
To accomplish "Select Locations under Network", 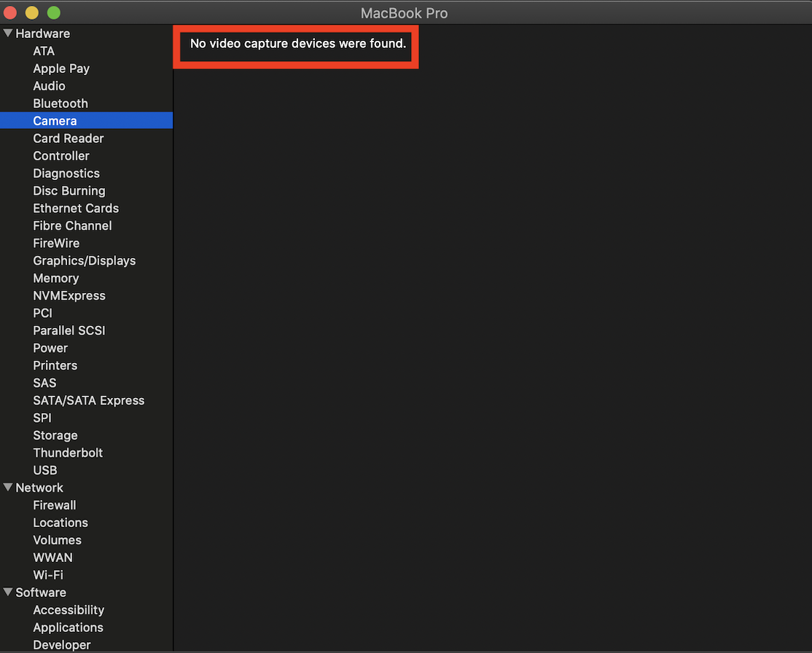I will click(x=60, y=523).
